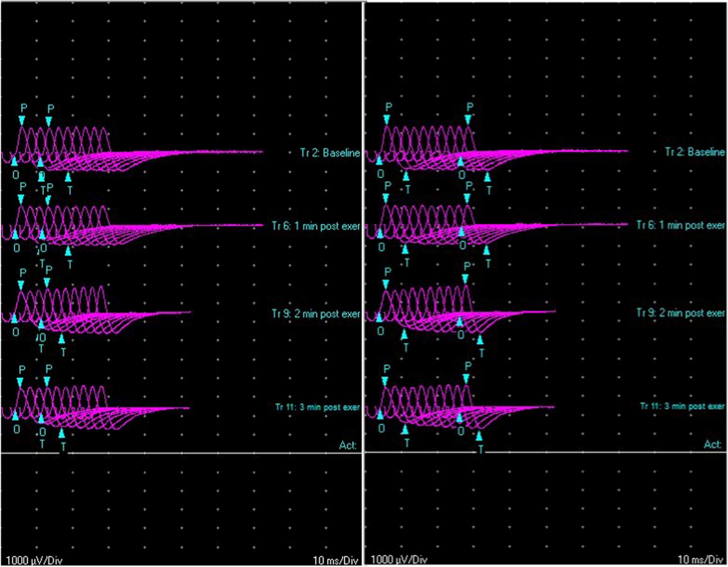Select last-response T marker on right 3 min trace
This screenshot has width=728, height=567.
[479, 436]
